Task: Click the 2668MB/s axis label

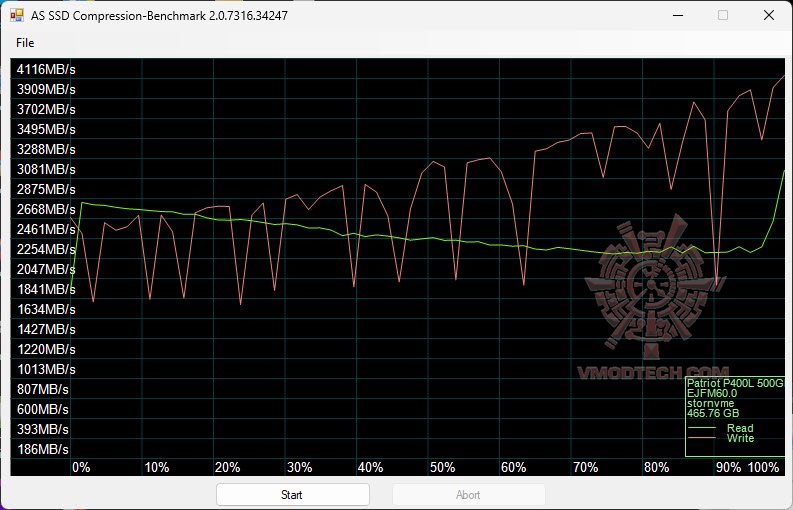Action: pyautogui.click(x=46, y=209)
